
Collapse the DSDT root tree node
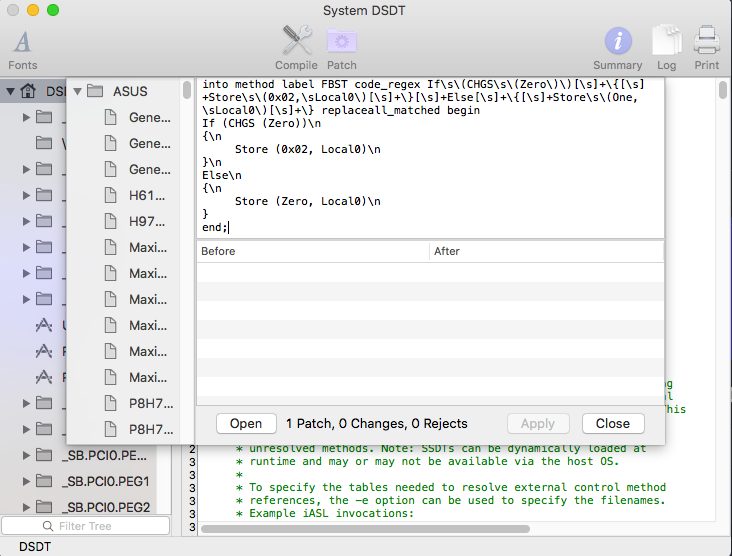click(x=11, y=91)
